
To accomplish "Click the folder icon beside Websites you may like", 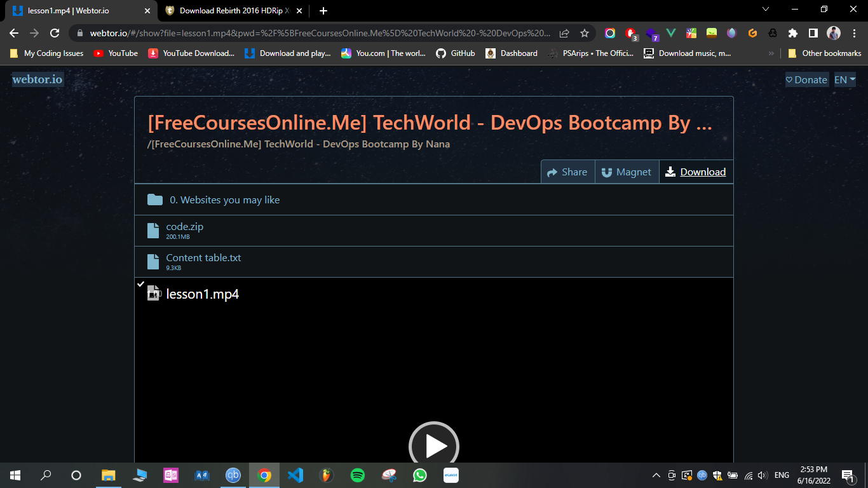I will [155, 200].
